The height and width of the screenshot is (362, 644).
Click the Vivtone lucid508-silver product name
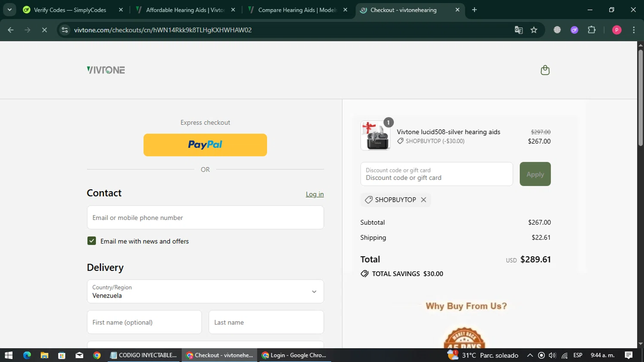448,132
